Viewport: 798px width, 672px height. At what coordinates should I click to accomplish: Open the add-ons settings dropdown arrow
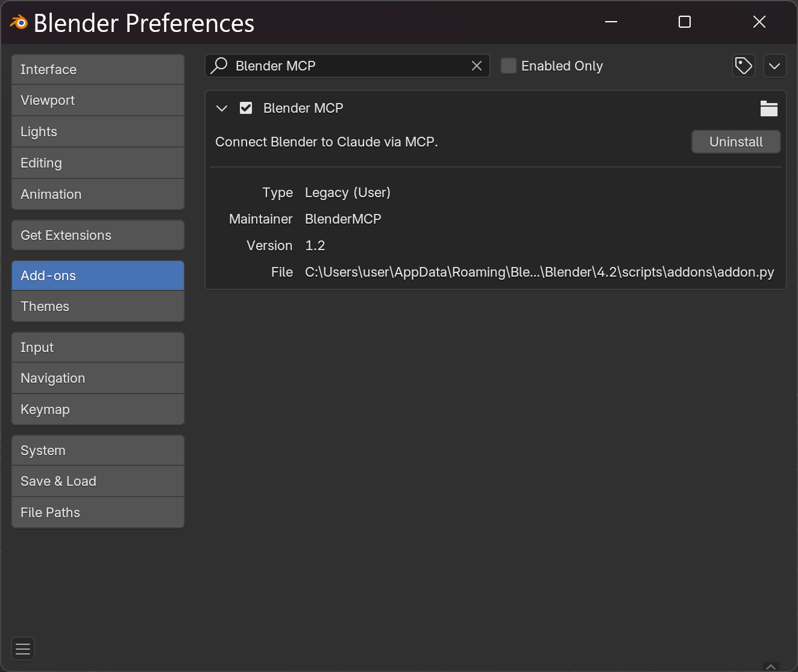[x=774, y=66]
